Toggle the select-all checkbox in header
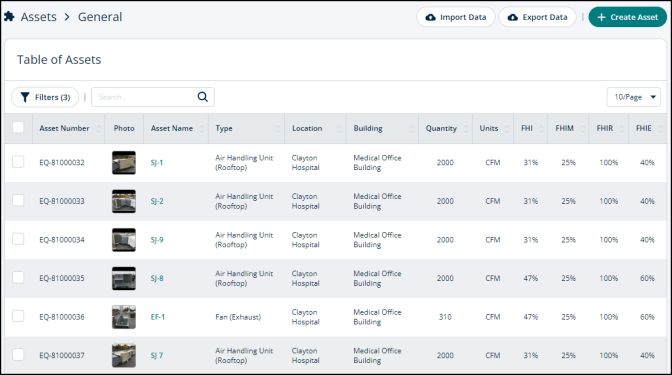672x375 pixels. pos(18,127)
